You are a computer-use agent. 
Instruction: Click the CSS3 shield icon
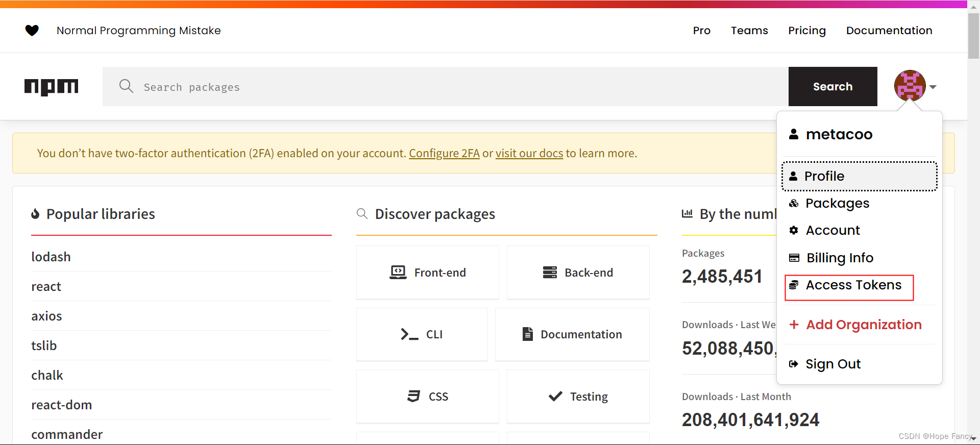click(413, 396)
